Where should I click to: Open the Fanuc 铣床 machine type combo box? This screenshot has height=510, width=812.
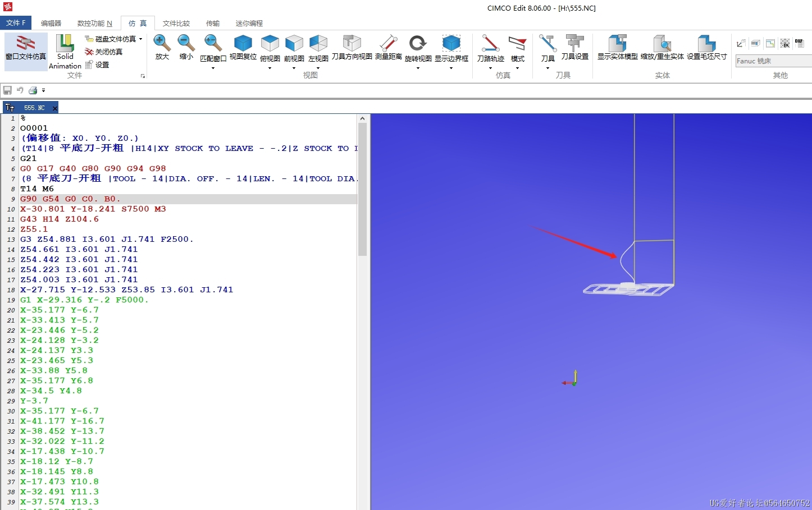[x=773, y=61]
